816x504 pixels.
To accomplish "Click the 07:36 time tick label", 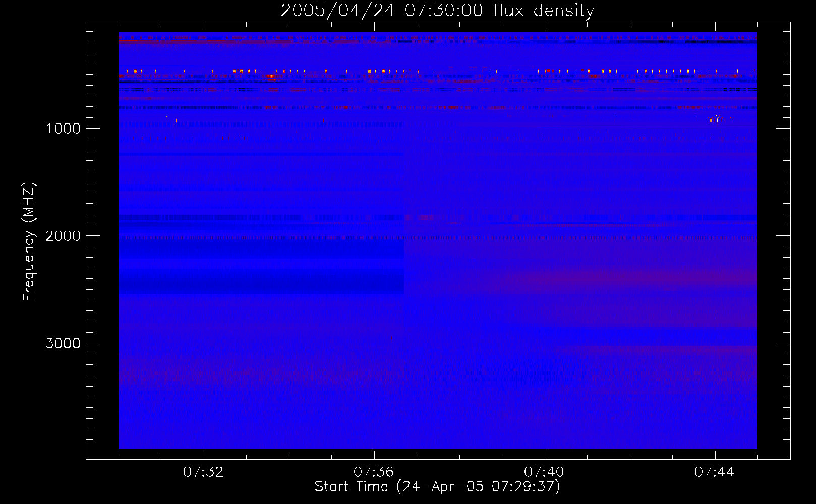I will coord(374,472).
